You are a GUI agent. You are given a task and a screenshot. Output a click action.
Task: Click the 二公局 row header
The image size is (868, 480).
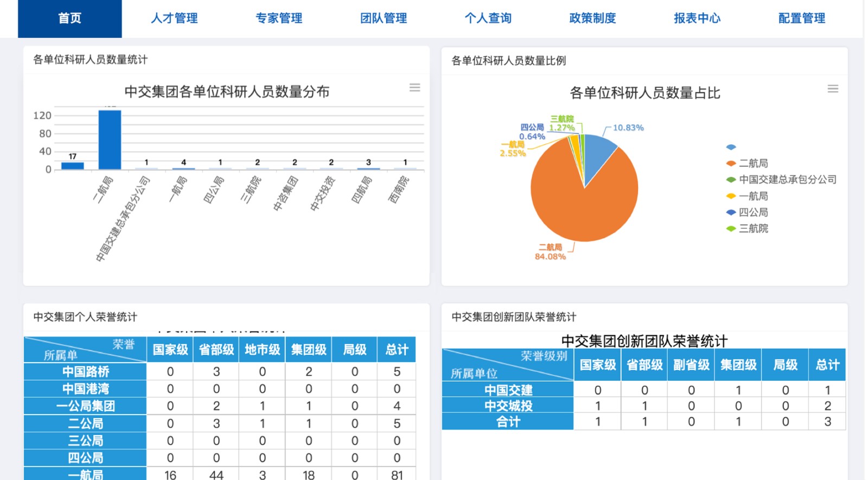pos(85,423)
